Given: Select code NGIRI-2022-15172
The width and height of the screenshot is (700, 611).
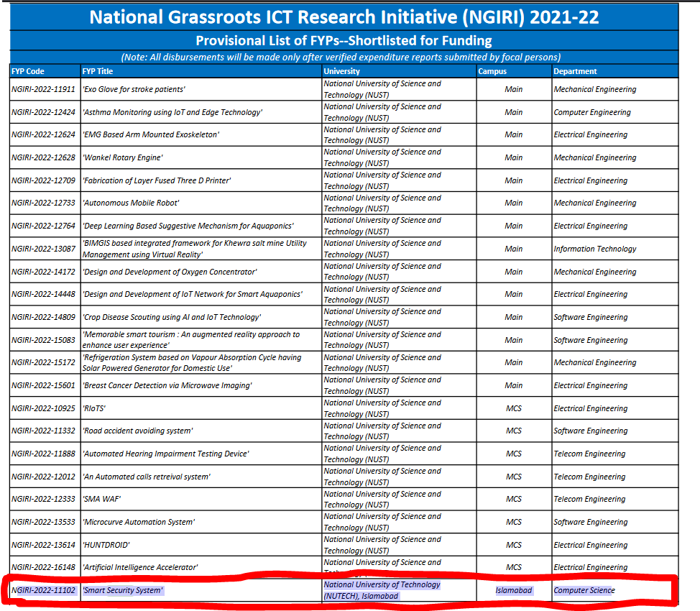Looking at the screenshot, I should coord(43,363).
